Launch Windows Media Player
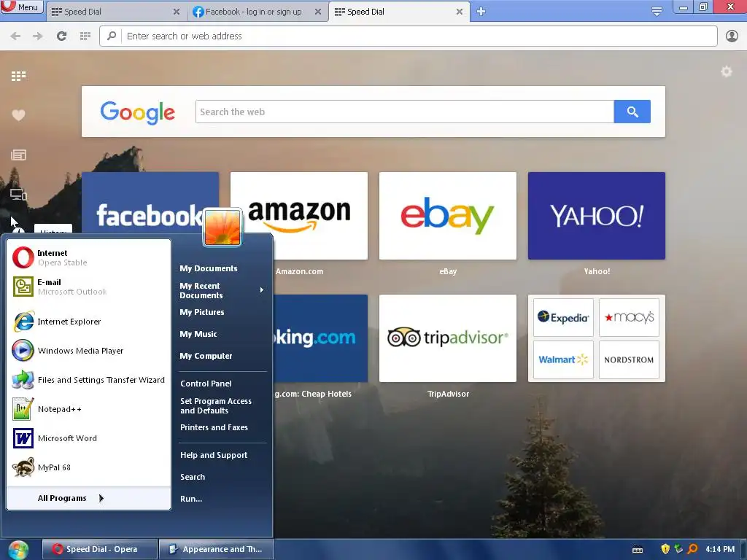The width and height of the screenshot is (747, 560). point(89,351)
